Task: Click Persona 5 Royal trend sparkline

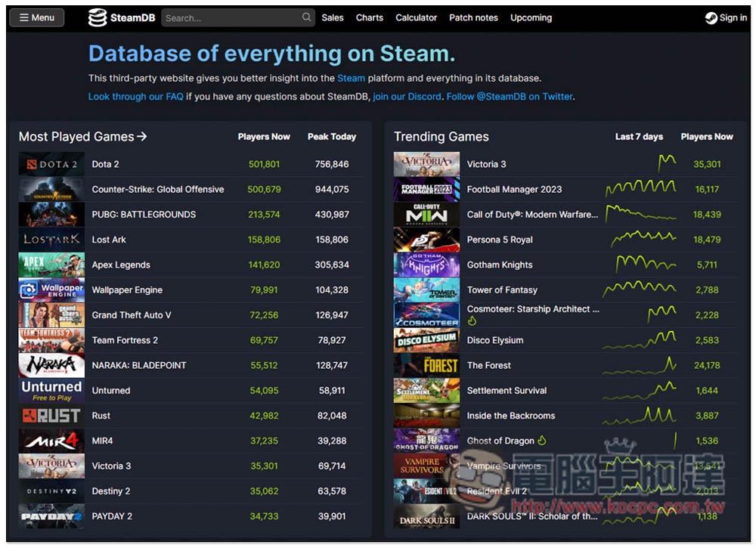Action: tap(643, 239)
